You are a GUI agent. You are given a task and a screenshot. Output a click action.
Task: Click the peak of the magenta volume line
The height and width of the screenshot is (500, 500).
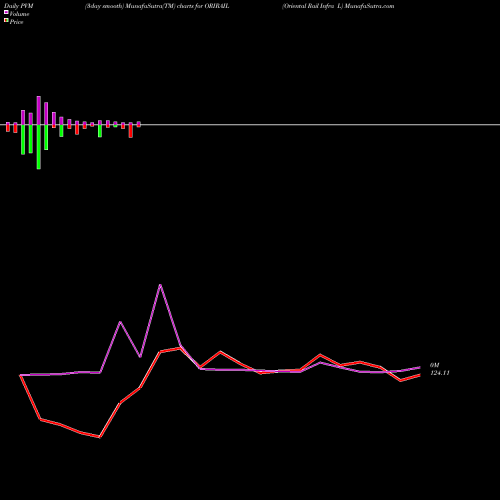pyautogui.click(x=160, y=285)
